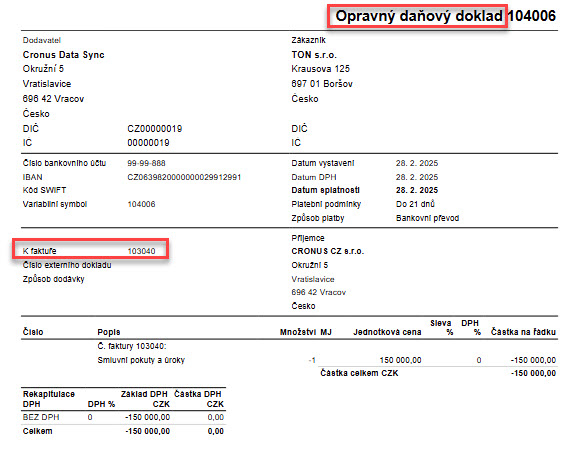Click the 'Celkem' row in VAT recapitulation

click(x=123, y=431)
